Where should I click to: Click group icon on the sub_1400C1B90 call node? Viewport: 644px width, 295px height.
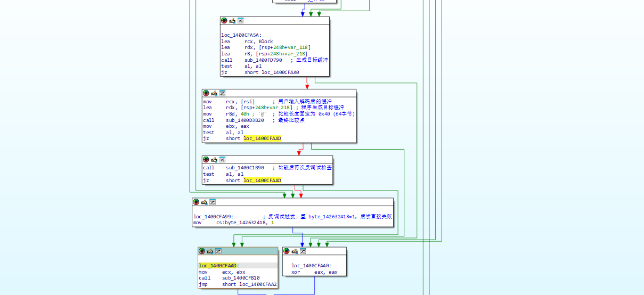click(222, 159)
